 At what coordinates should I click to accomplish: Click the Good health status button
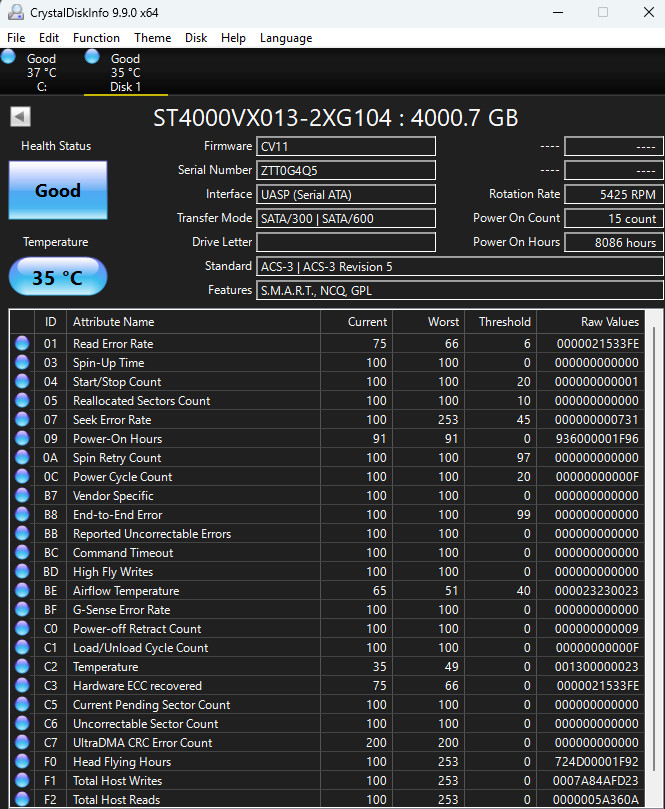click(x=58, y=190)
